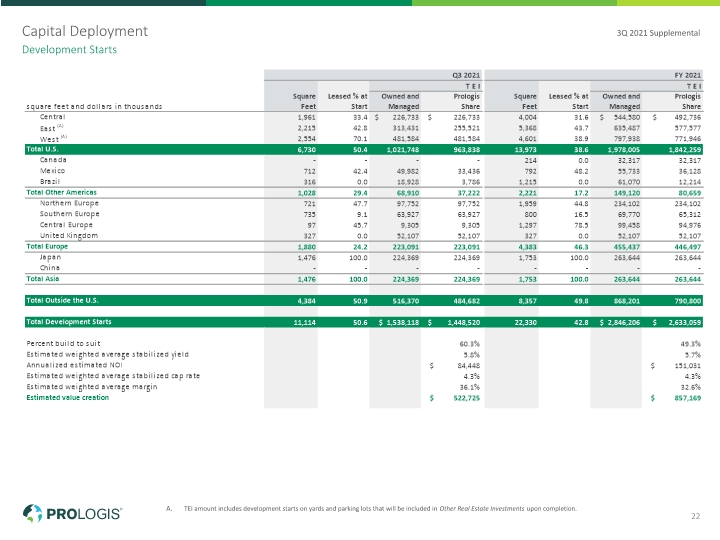The image size is (720, 540).
Task: Click the Prologis globe logo icon
Action: pos(32,513)
